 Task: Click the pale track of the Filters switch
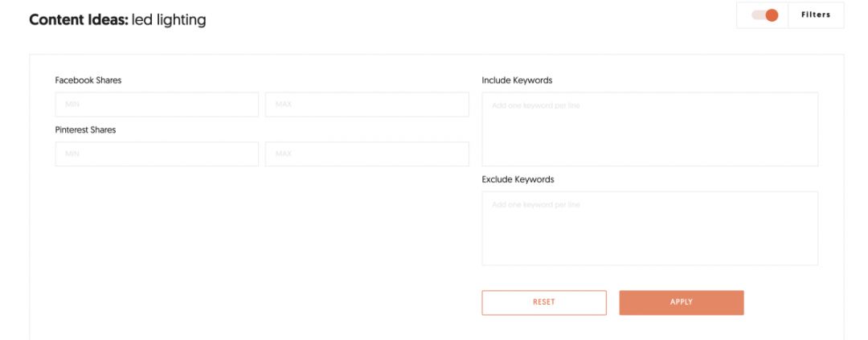coord(757,15)
